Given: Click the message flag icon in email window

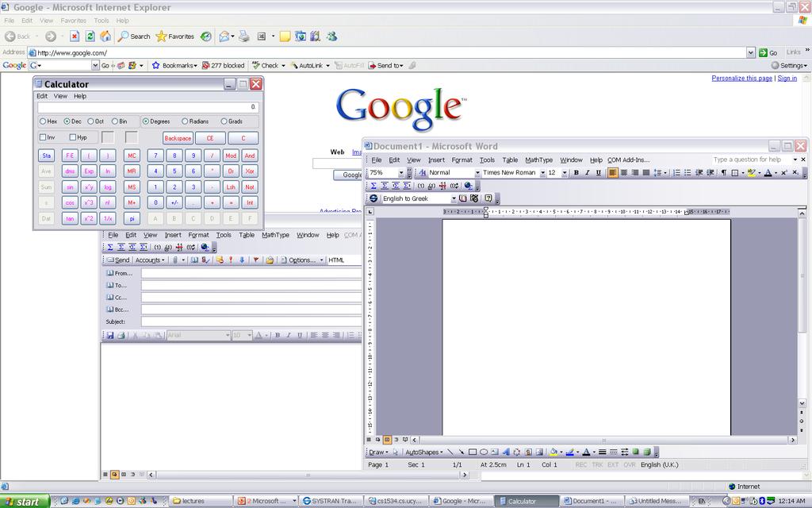Looking at the screenshot, I should [256, 260].
